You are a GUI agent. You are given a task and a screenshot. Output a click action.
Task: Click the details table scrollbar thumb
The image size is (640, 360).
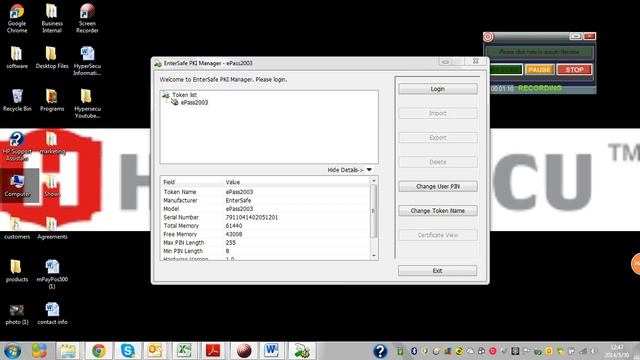click(373, 211)
